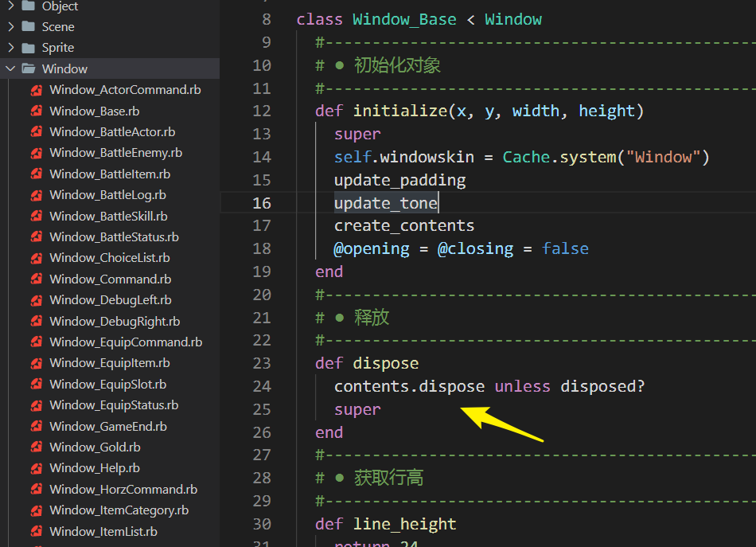Open Window_BattleSkill.rb file
Viewport: 756px width, 547px height.
coord(108,216)
